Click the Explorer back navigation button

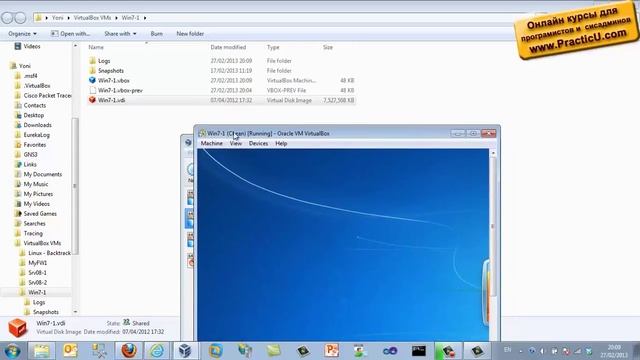pos(7,18)
